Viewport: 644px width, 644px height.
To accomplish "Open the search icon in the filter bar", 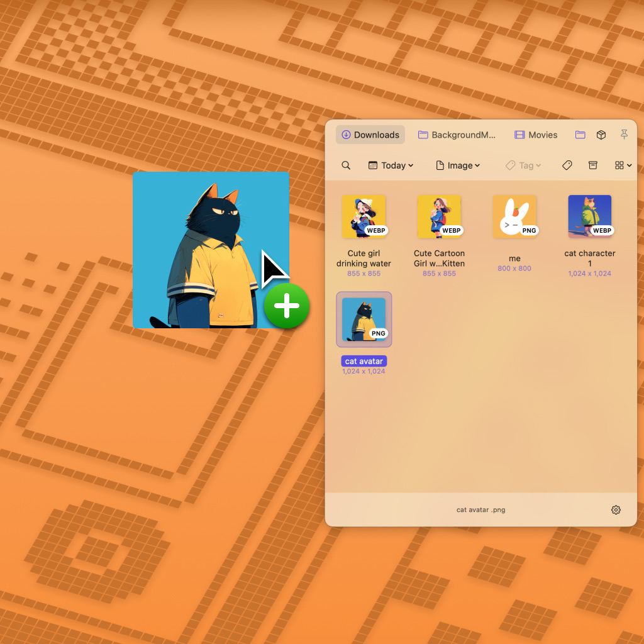I will pyautogui.click(x=345, y=165).
